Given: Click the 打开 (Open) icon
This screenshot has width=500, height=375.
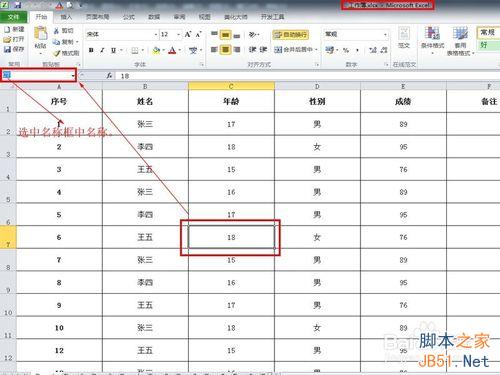Looking at the screenshot, I should [x=8, y=39].
